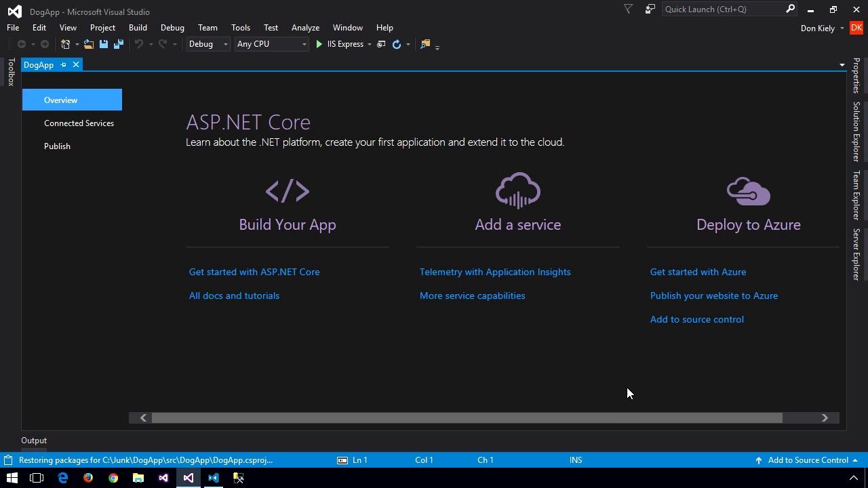868x488 pixels.
Task: Click the Browser Link icon beside IIS Express
Action: [381, 44]
